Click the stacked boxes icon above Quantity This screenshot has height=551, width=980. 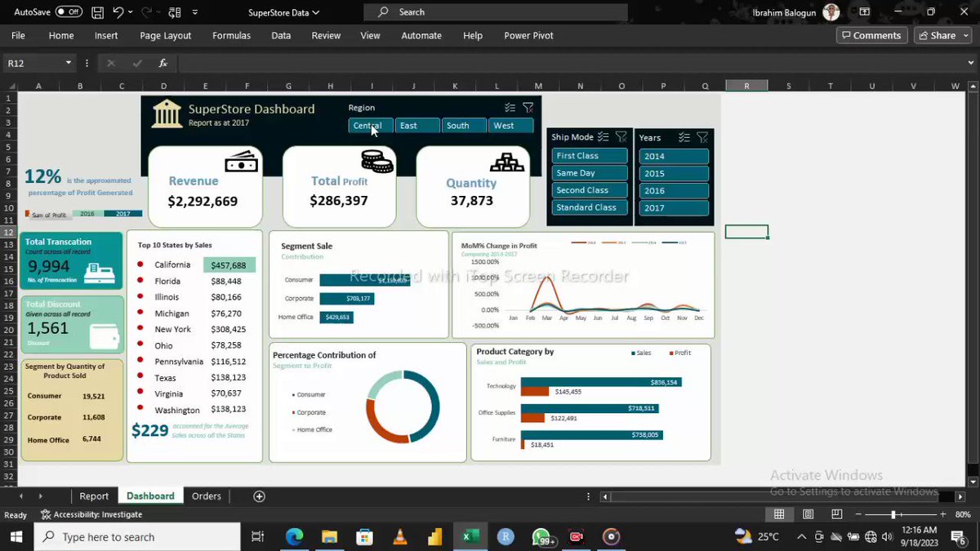point(507,162)
